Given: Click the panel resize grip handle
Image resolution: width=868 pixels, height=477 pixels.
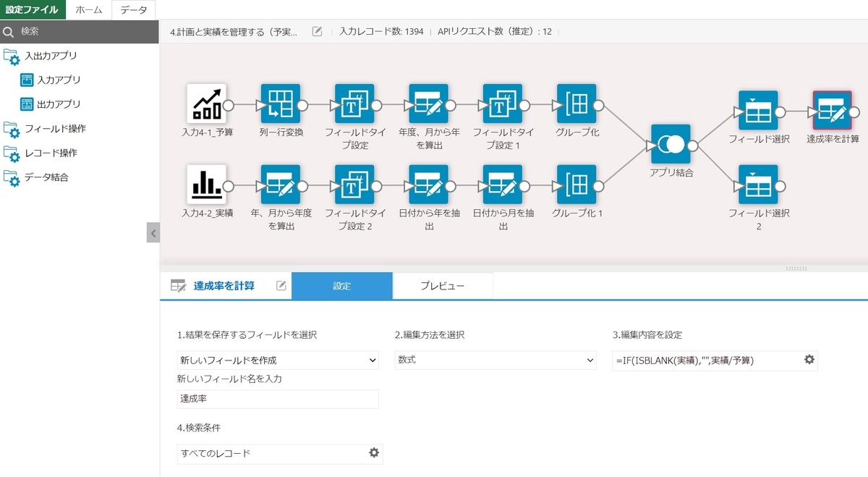Looking at the screenshot, I should (796, 269).
